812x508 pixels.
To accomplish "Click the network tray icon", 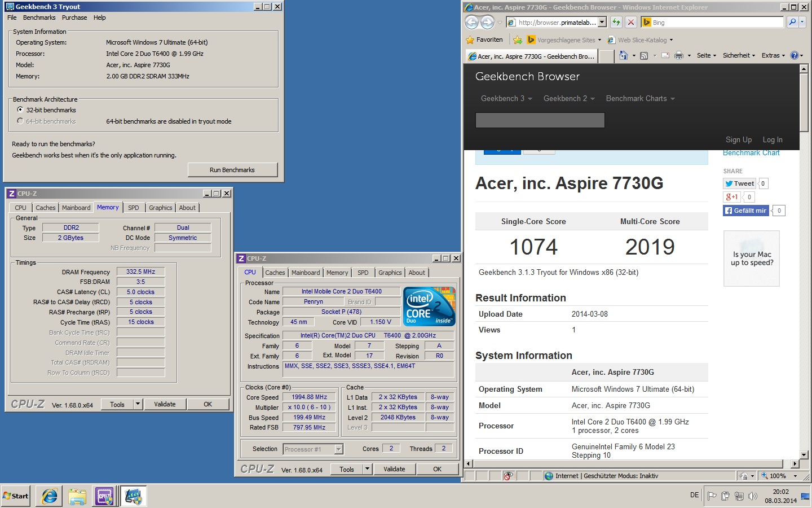I will pos(739,496).
